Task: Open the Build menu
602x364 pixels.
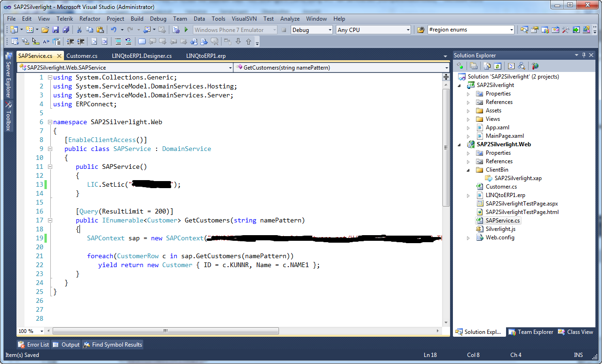Action: pos(137,19)
